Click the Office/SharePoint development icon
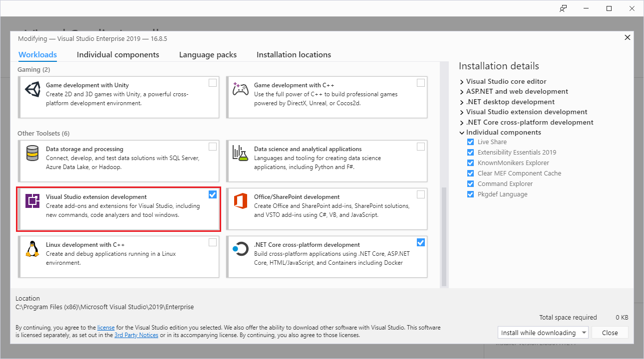 pyautogui.click(x=241, y=200)
